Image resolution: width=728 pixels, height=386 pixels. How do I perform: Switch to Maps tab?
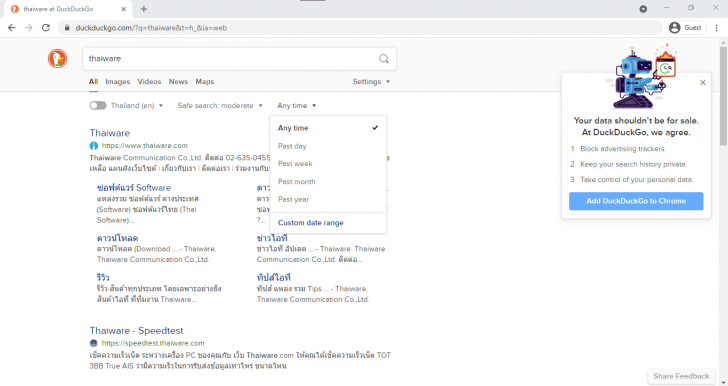tap(205, 82)
